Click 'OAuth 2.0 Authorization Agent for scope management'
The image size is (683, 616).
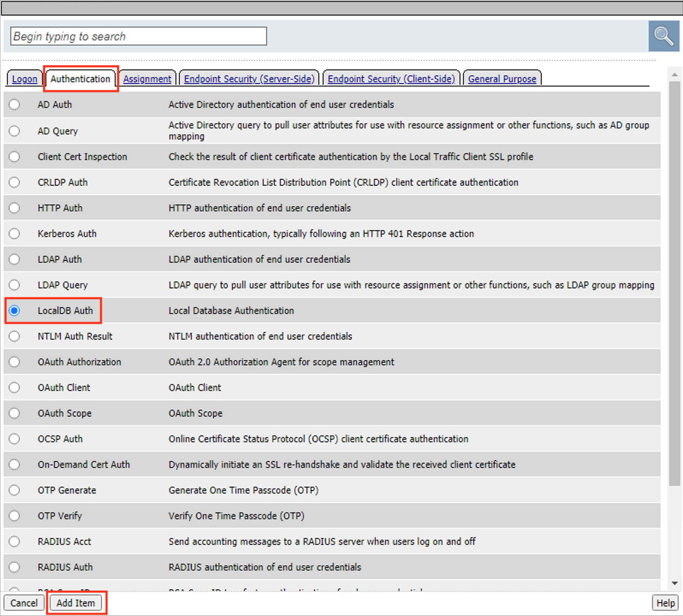281,362
